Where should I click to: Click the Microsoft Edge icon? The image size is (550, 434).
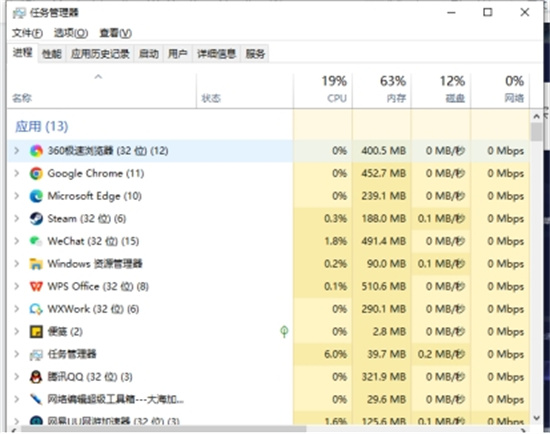point(36,196)
